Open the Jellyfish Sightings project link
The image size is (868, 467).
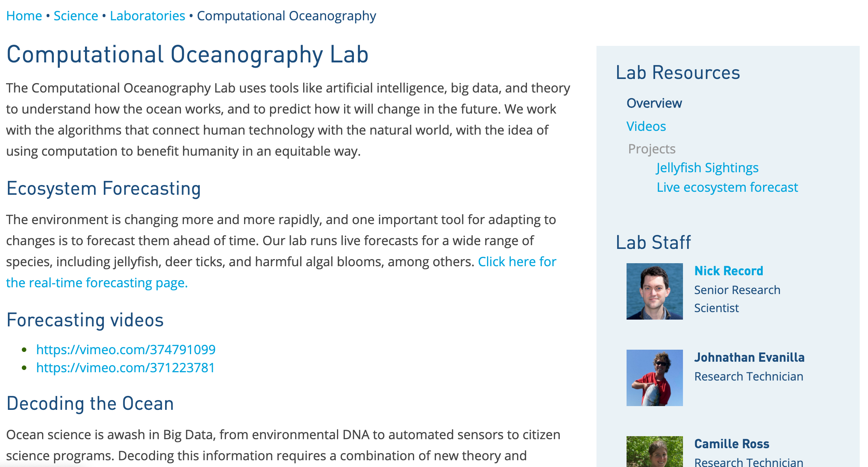[707, 168]
